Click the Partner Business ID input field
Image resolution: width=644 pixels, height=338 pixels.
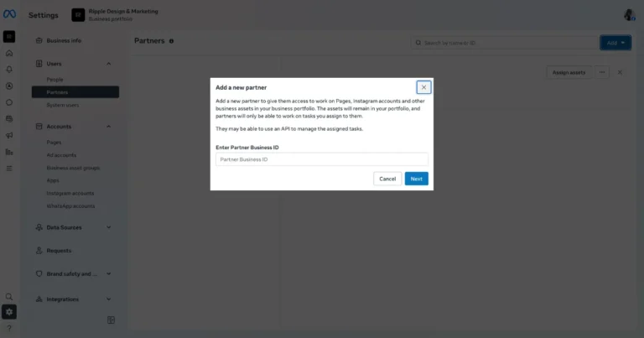point(322,159)
